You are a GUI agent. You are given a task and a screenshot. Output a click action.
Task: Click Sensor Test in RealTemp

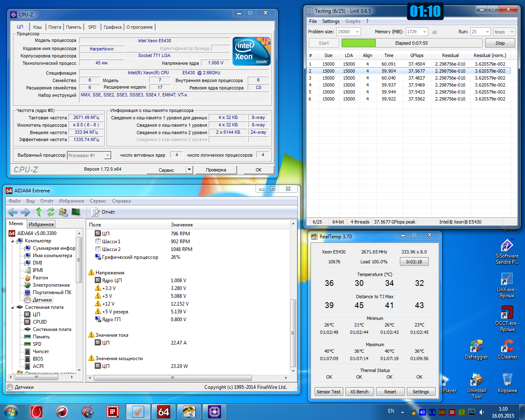tap(329, 392)
